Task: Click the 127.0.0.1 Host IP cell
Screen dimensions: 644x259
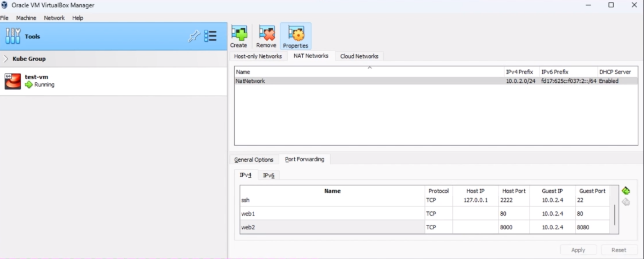Action: (x=475, y=200)
